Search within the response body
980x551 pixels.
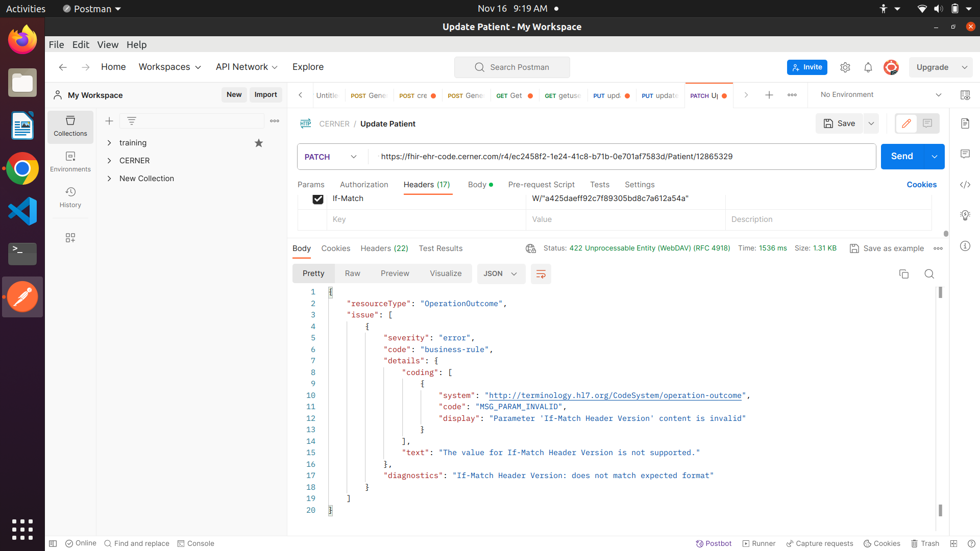[929, 274]
